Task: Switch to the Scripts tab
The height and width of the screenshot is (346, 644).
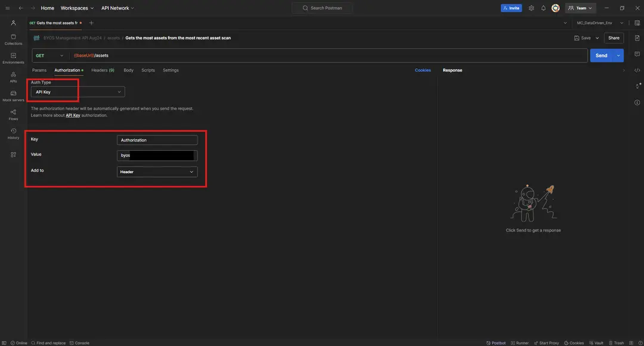Action: pyautogui.click(x=148, y=70)
